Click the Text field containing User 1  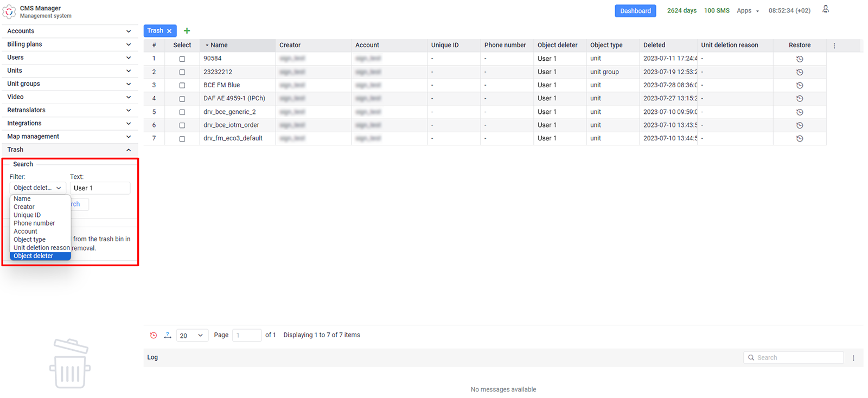[x=100, y=188]
